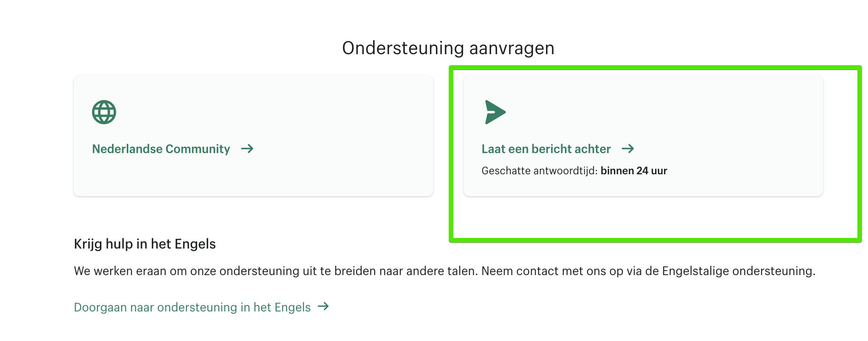Click the word Engels in the bottom link
The width and height of the screenshot is (868, 341).
(292, 307)
